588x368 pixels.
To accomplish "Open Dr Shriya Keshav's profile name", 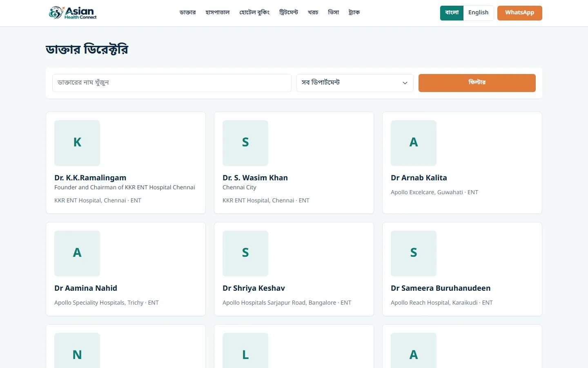I will [254, 288].
